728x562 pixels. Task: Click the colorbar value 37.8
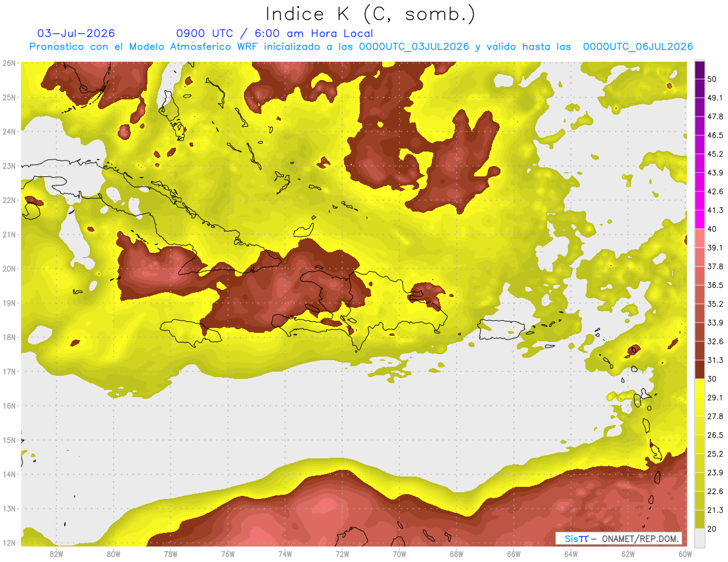(x=715, y=266)
